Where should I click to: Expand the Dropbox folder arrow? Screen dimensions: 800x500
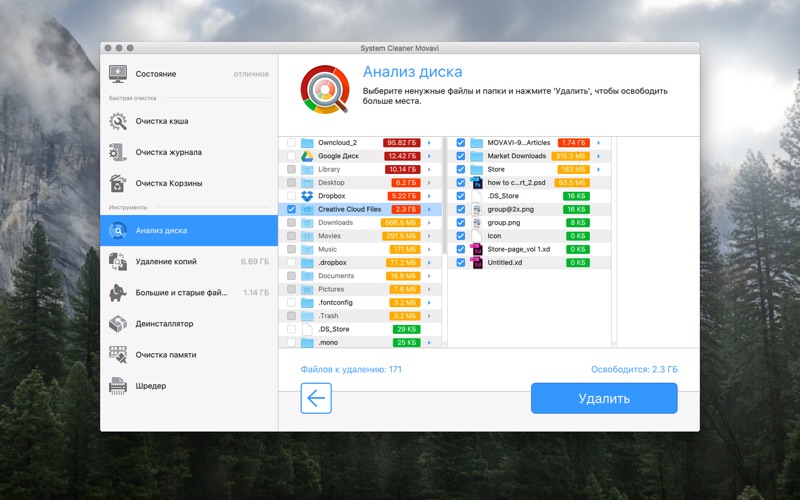click(x=430, y=196)
